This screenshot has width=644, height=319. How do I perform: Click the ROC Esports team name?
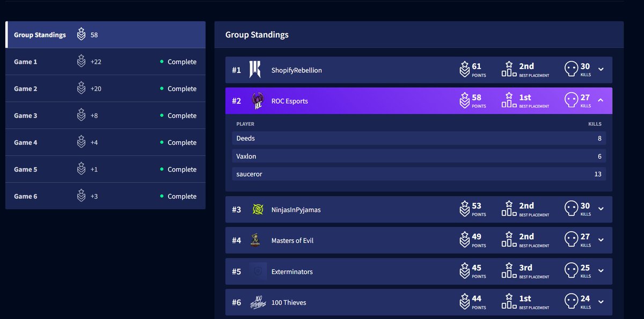pyautogui.click(x=290, y=101)
